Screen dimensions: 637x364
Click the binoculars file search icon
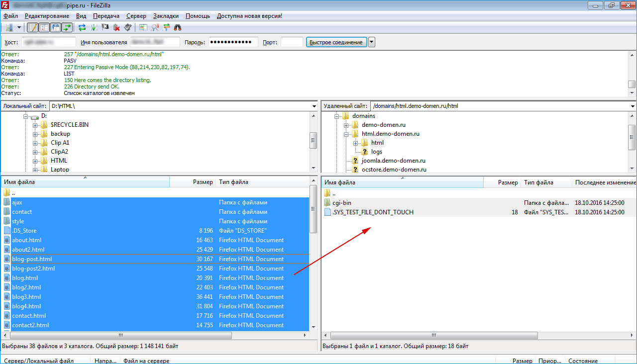(178, 27)
